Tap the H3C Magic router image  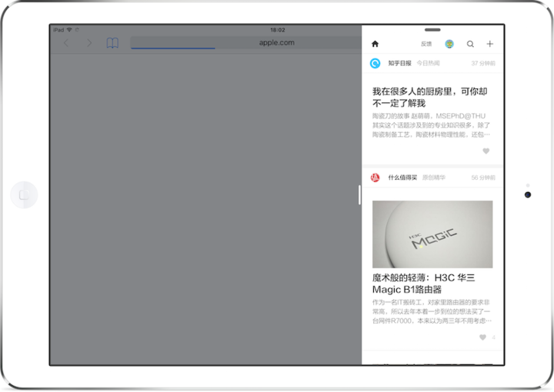click(432, 234)
